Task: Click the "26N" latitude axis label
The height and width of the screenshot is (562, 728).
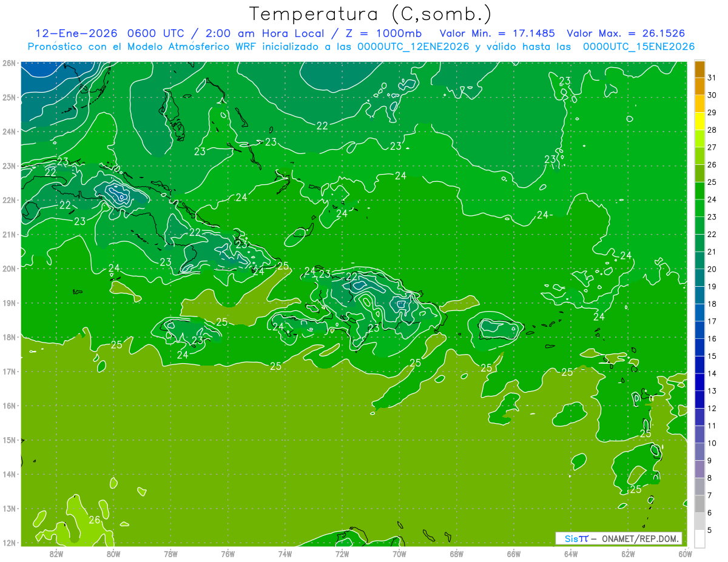Action: (x=8, y=63)
